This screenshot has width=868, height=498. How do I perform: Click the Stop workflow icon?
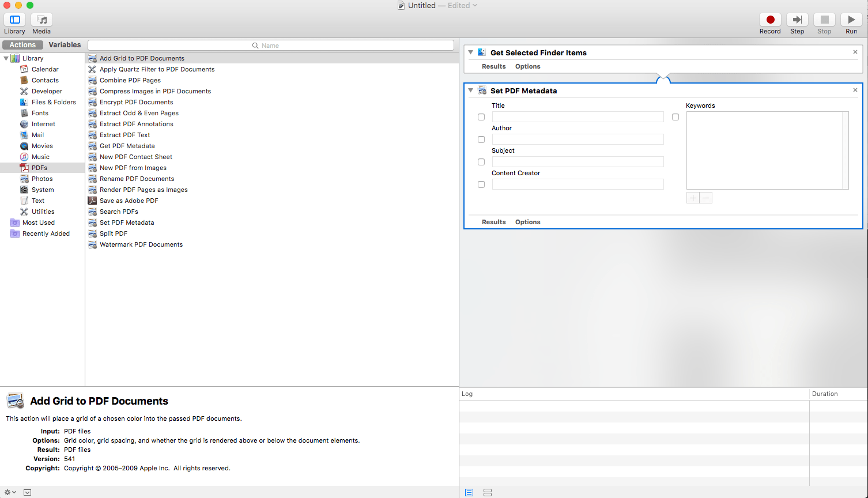click(824, 20)
